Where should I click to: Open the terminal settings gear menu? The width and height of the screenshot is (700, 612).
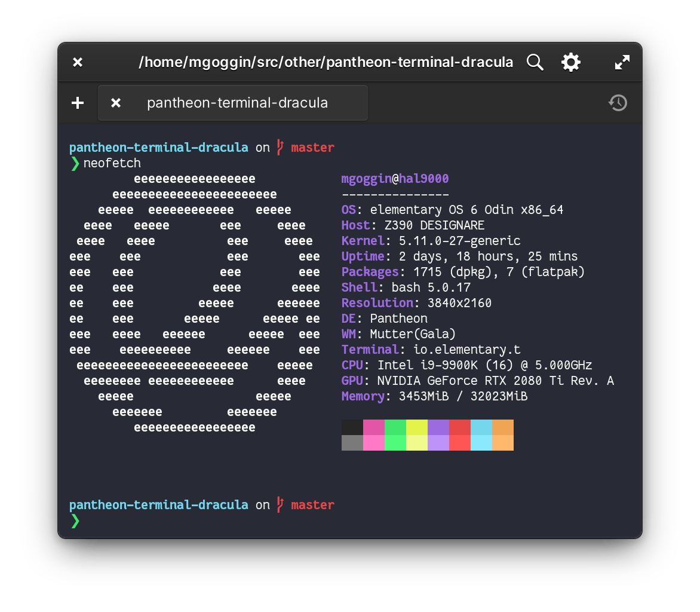coord(570,62)
